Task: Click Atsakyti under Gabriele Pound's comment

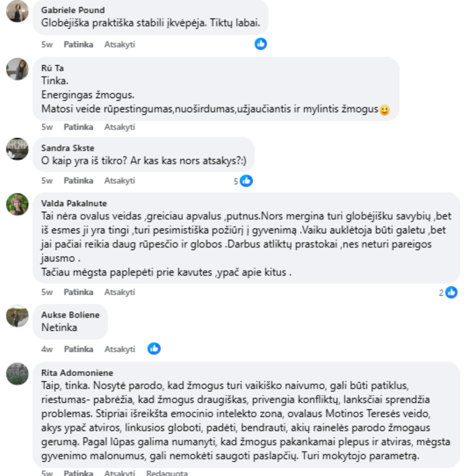Action: click(x=119, y=44)
